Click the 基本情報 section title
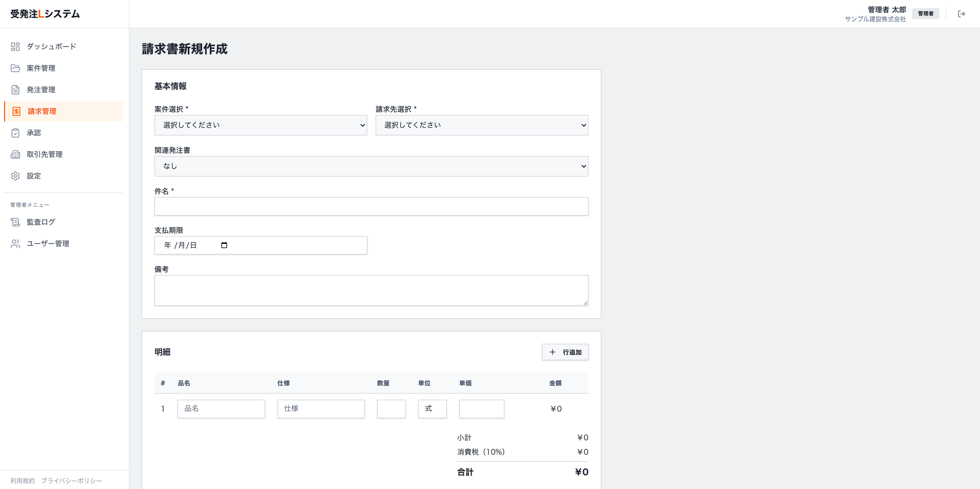This screenshot has height=489, width=980. click(x=170, y=86)
